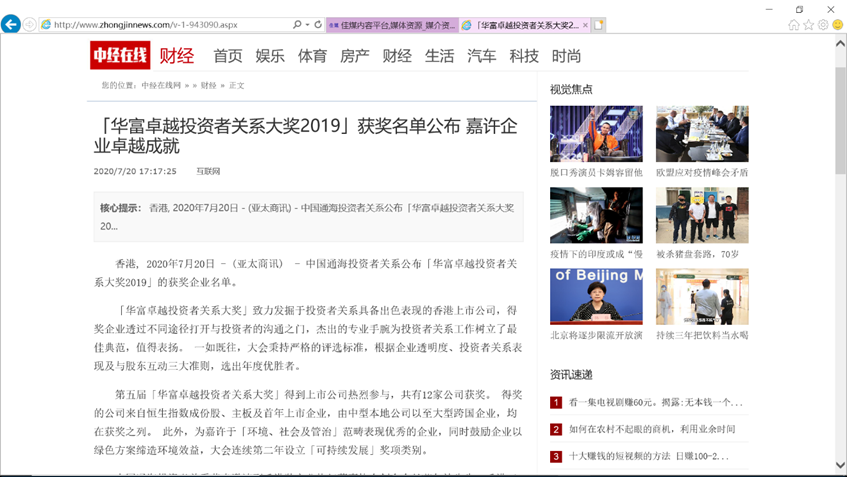The height and width of the screenshot is (477, 847).
Task: Open the 首页 navigation item
Action: tap(228, 56)
